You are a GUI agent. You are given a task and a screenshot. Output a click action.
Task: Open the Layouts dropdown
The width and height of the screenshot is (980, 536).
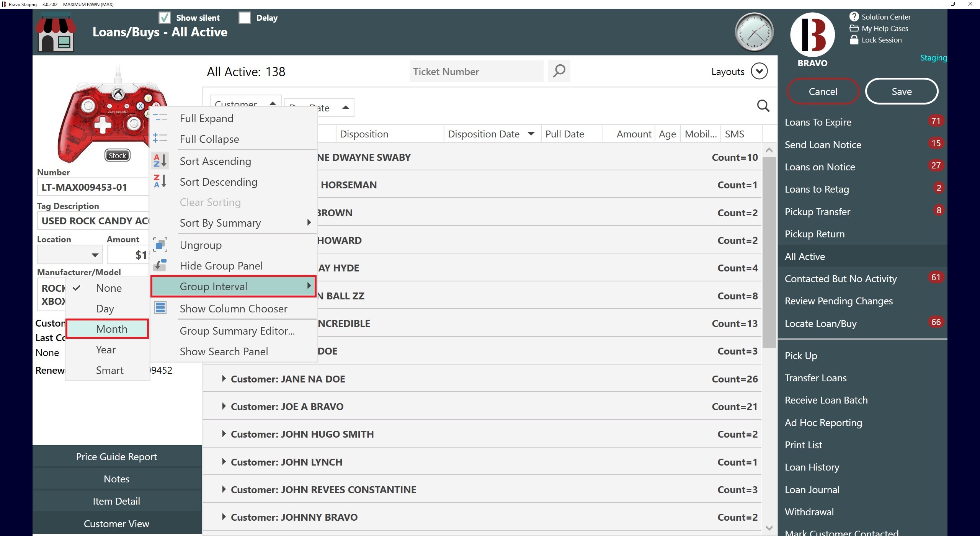(x=759, y=71)
